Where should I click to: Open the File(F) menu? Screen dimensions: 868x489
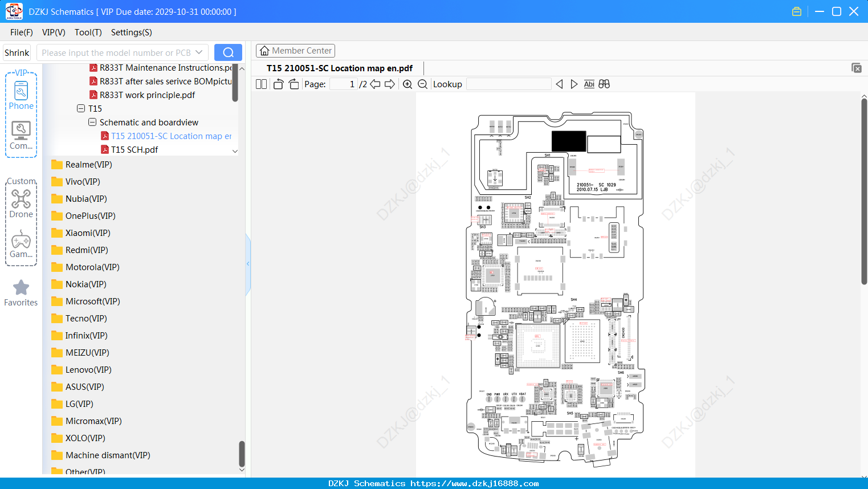[x=22, y=32]
